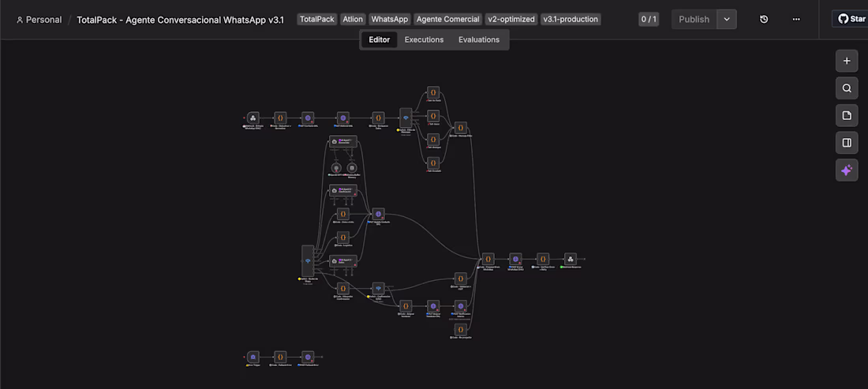Image resolution: width=868 pixels, height=389 pixels.
Task: Select the Switch Router de Etapa node
Action: coord(308,260)
